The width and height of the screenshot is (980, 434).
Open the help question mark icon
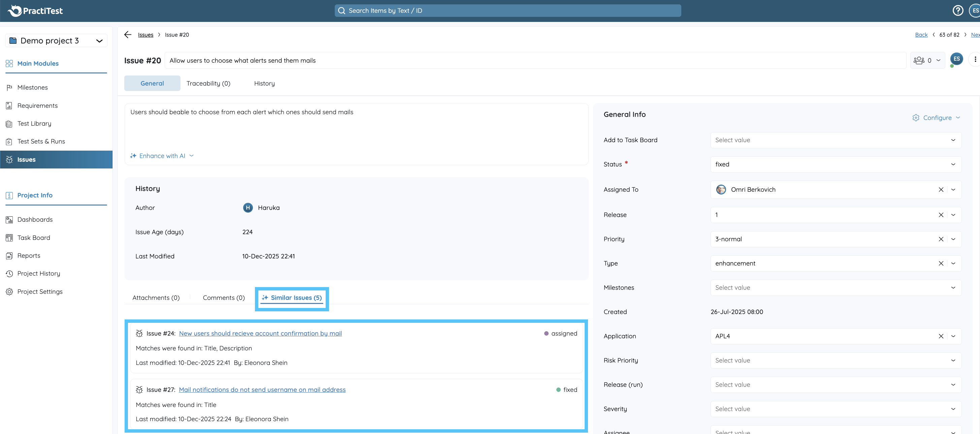[957, 11]
